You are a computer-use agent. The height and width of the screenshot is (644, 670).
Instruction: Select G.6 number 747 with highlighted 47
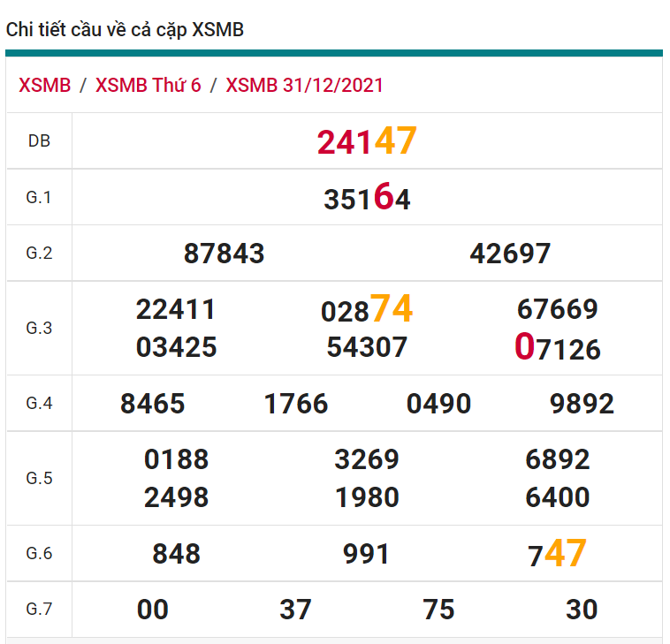tap(557, 555)
